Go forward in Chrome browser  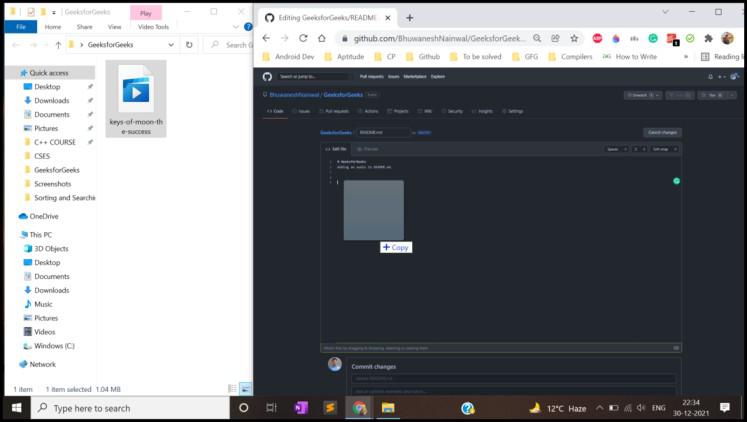(x=284, y=38)
